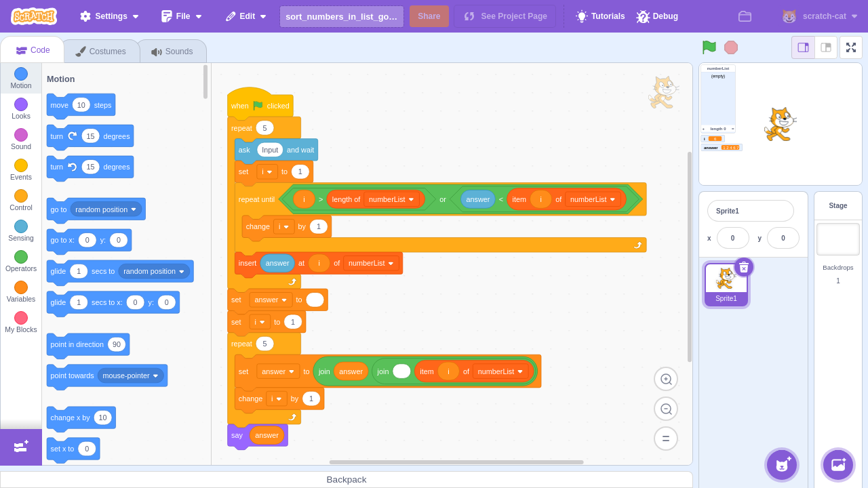Open the Backpack panel
The image size is (868, 488).
coord(347,479)
